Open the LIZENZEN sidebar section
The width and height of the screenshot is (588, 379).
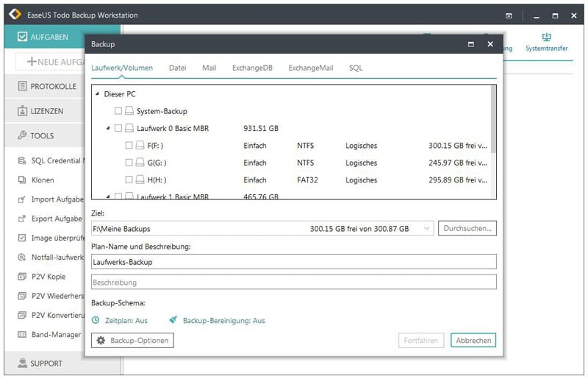[45, 111]
